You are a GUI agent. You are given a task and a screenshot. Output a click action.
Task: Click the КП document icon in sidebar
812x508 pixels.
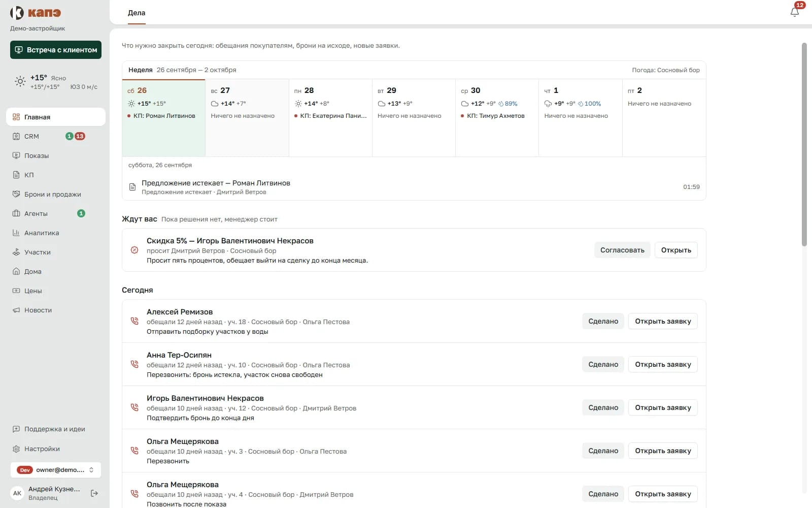click(x=16, y=175)
